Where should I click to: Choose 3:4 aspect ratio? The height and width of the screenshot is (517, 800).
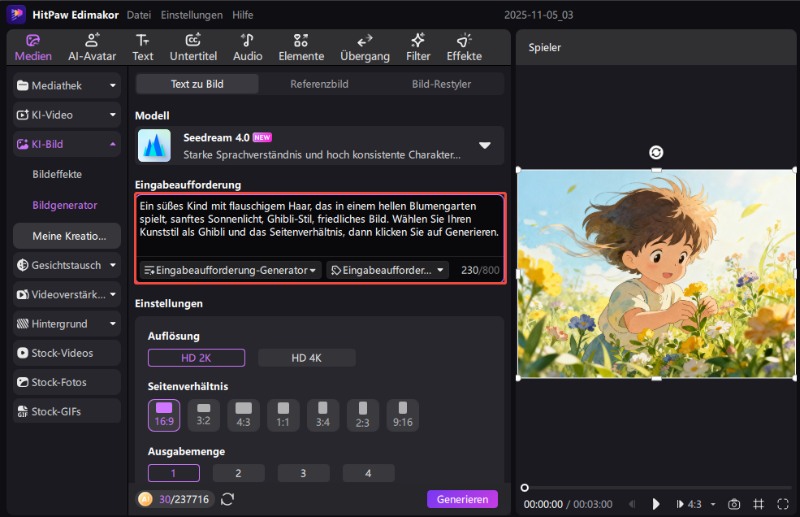323,415
